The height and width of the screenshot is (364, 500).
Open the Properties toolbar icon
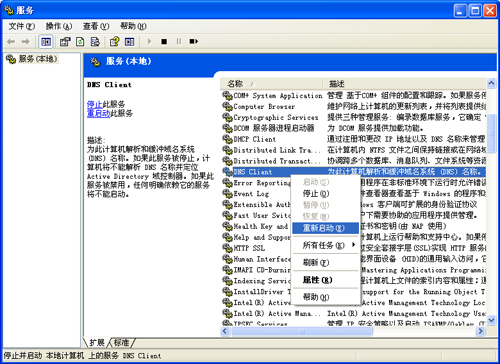[x=65, y=42]
